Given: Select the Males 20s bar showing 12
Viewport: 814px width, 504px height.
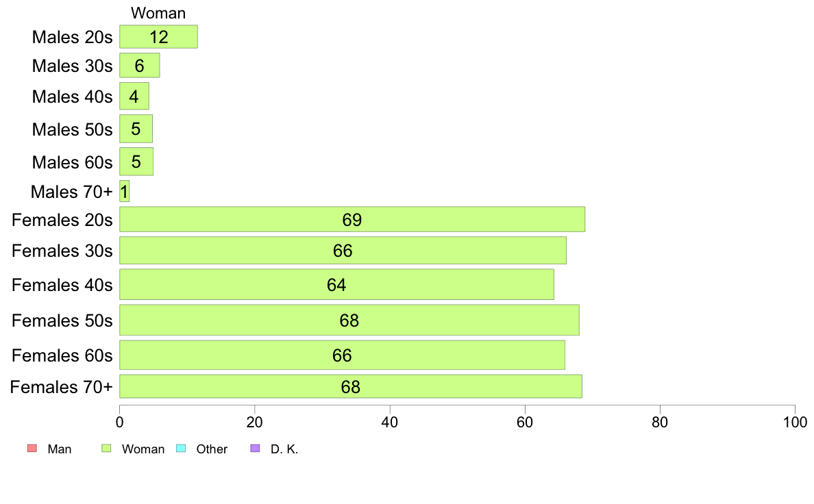Looking at the screenshot, I should click(x=158, y=37).
